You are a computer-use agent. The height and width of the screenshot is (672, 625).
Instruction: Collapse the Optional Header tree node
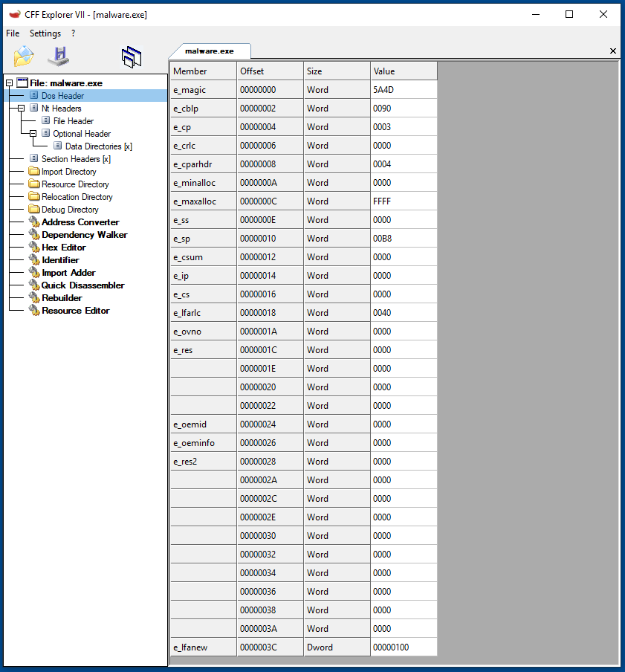[x=33, y=134]
